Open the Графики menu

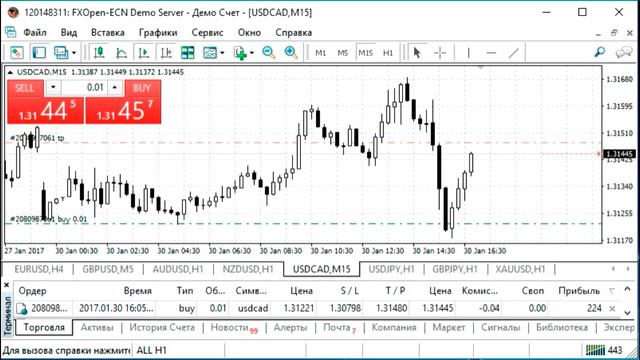[x=158, y=32]
